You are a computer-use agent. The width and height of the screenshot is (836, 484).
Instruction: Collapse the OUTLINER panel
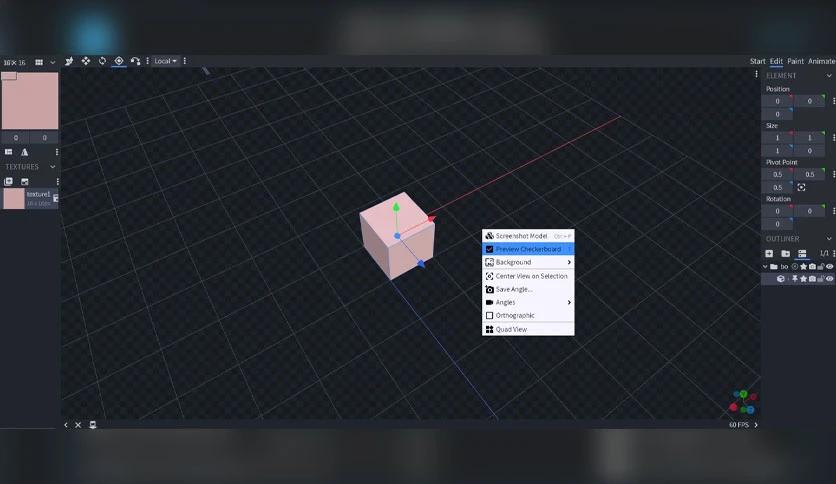click(829, 239)
